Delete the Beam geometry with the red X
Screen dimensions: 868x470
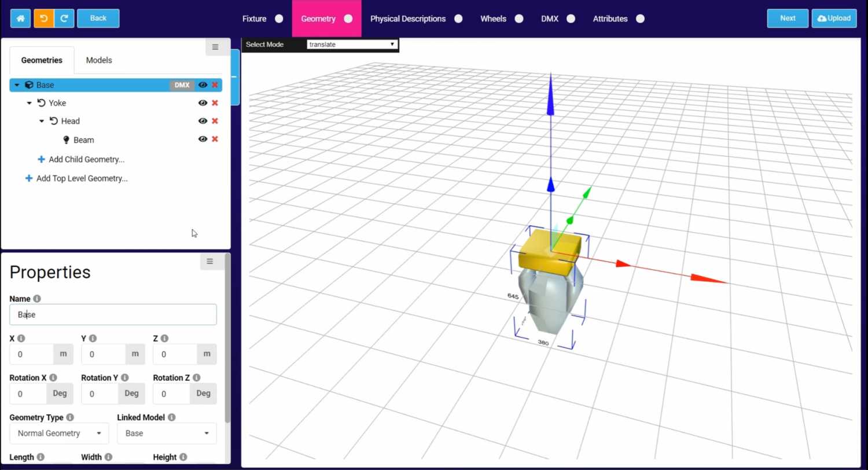(x=215, y=139)
